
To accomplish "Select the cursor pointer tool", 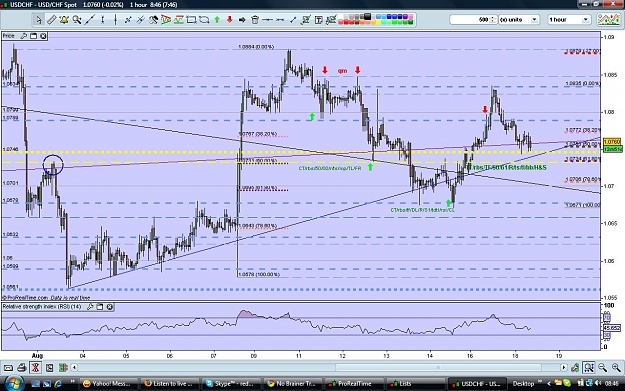I will click(38, 20).
